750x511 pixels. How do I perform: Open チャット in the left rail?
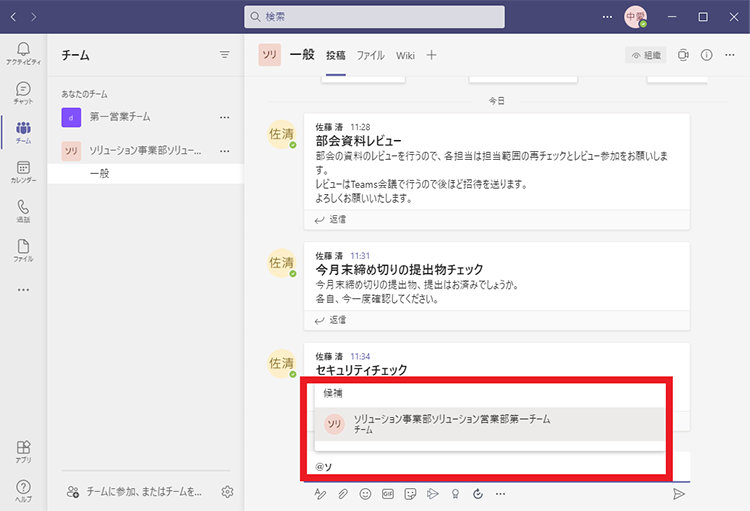tap(23, 93)
